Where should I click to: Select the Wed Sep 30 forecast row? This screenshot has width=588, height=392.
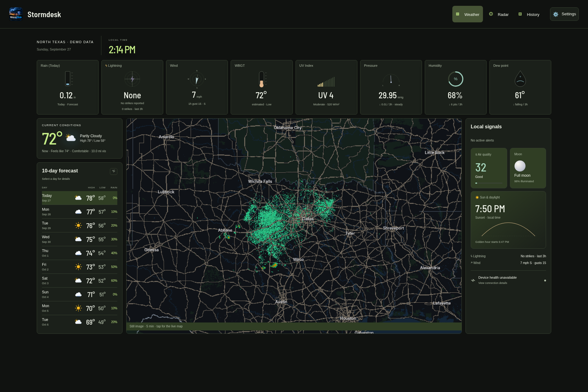pyautogui.click(x=80, y=239)
